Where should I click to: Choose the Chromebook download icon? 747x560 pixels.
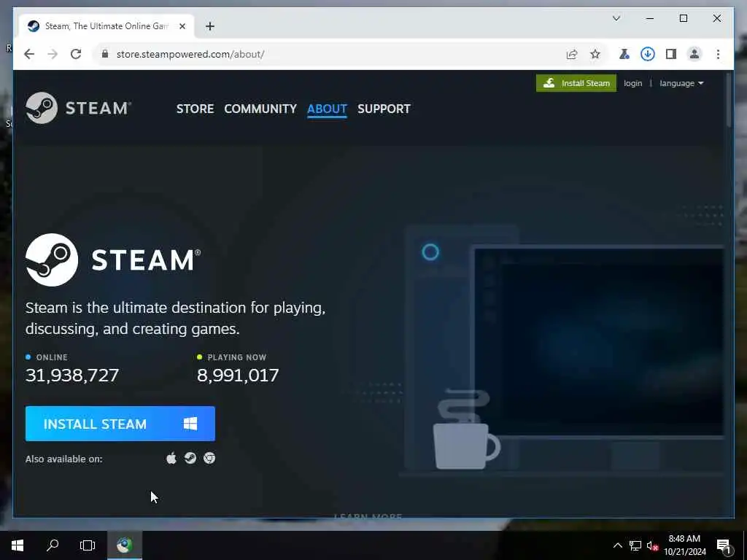point(209,458)
